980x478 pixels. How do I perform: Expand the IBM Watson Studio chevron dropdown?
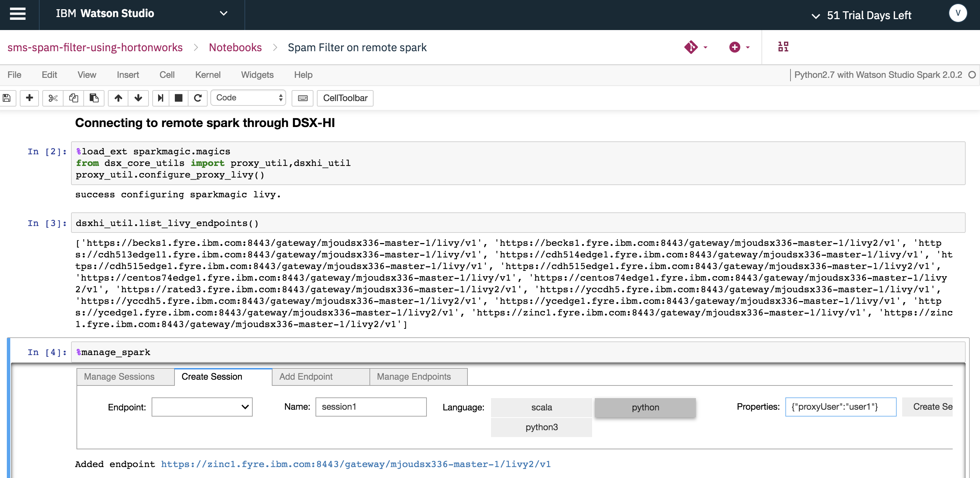224,14
